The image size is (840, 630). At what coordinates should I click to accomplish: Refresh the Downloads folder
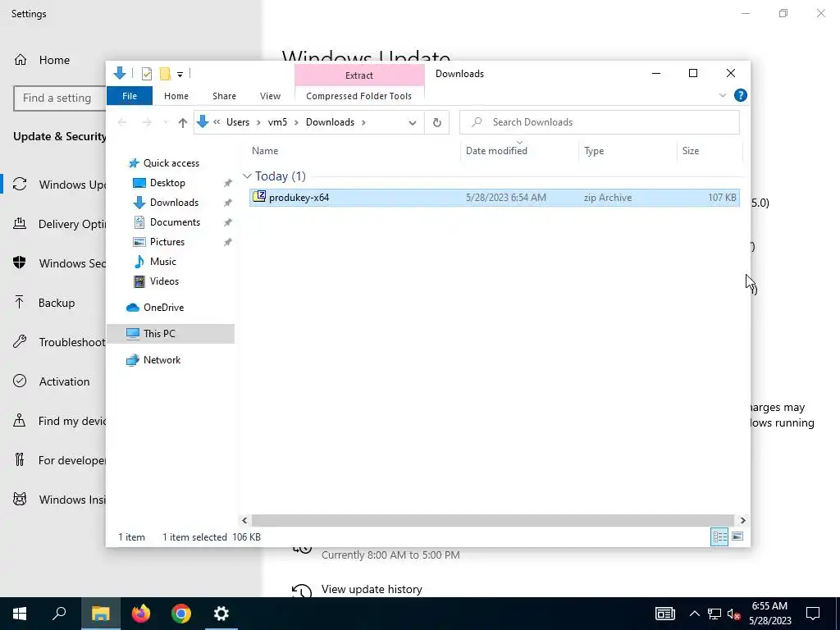click(437, 123)
